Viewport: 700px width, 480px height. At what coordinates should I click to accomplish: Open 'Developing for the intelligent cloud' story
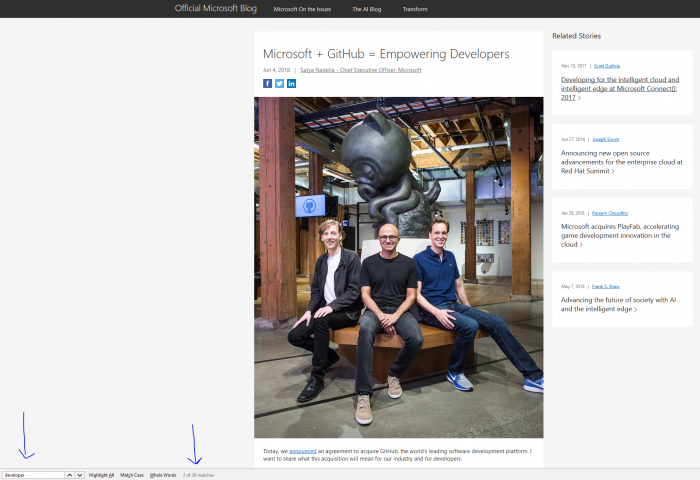[620, 88]
